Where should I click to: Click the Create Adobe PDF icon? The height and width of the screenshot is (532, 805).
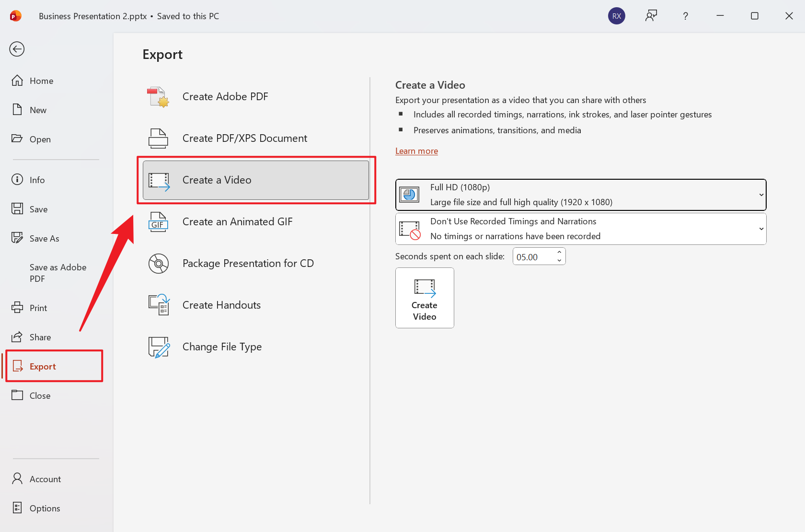[x=158, y=97]
